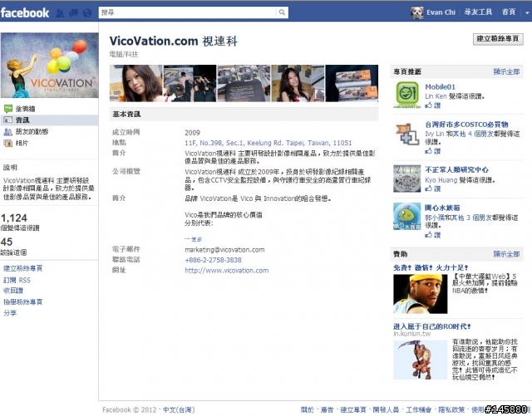This screenshot has width=532, height=416.
Task: Click the RO game character ad image
Action: (x=421, y=360)
